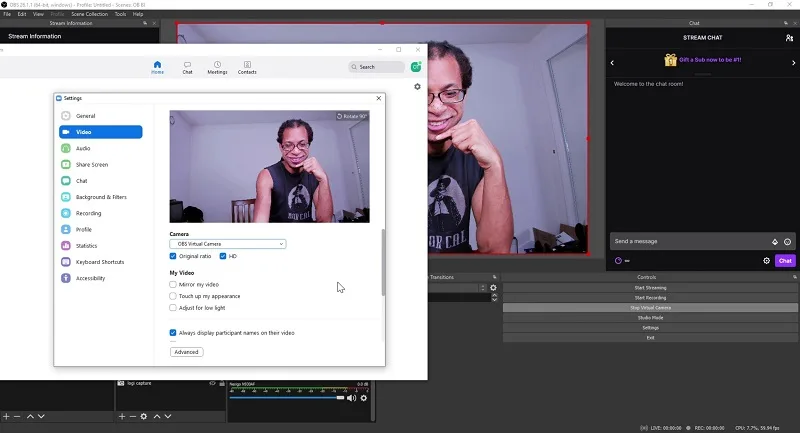This screenshot has width=800, height=433.
Task: Select Keyboard Shortcuts in the settings sidebar
Action: (101, 262)
